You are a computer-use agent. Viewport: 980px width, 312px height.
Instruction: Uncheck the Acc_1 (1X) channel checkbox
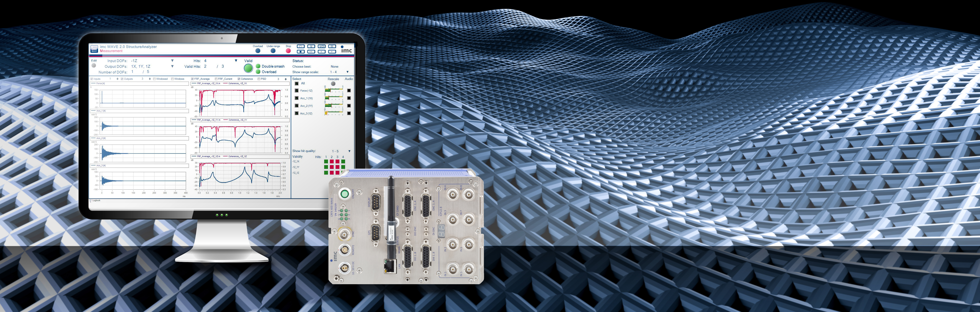point(297,98)
